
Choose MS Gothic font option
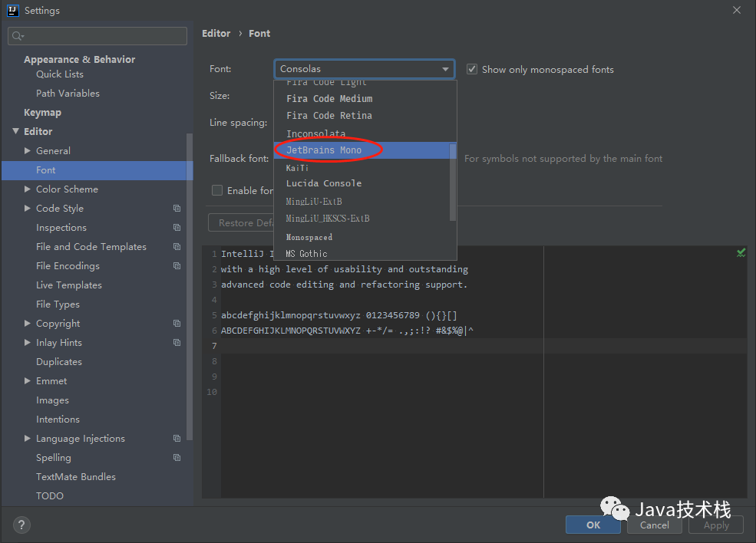pos(365,253)
